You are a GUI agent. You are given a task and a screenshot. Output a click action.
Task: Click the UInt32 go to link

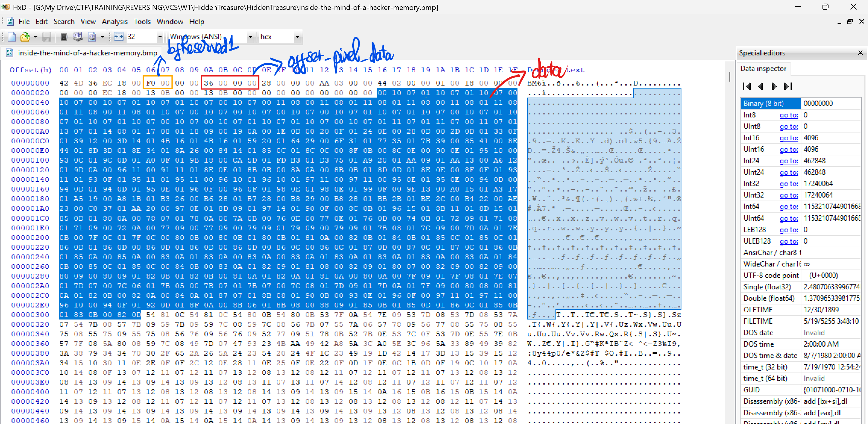788,195
